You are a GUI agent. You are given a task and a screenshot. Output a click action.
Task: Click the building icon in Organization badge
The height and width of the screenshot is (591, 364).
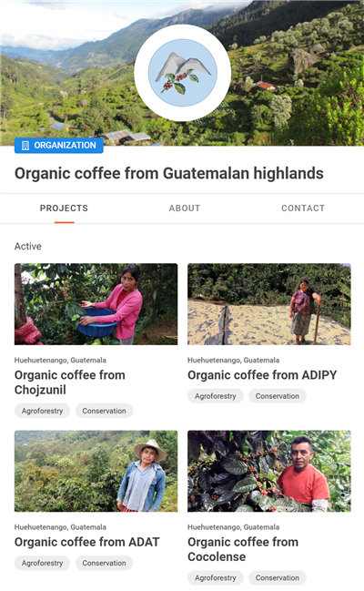click(x=25, y=146)
